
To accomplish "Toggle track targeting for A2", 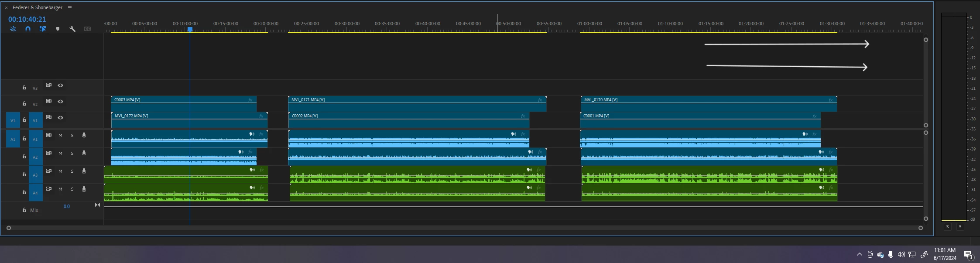I will click(x=36, y=157).
